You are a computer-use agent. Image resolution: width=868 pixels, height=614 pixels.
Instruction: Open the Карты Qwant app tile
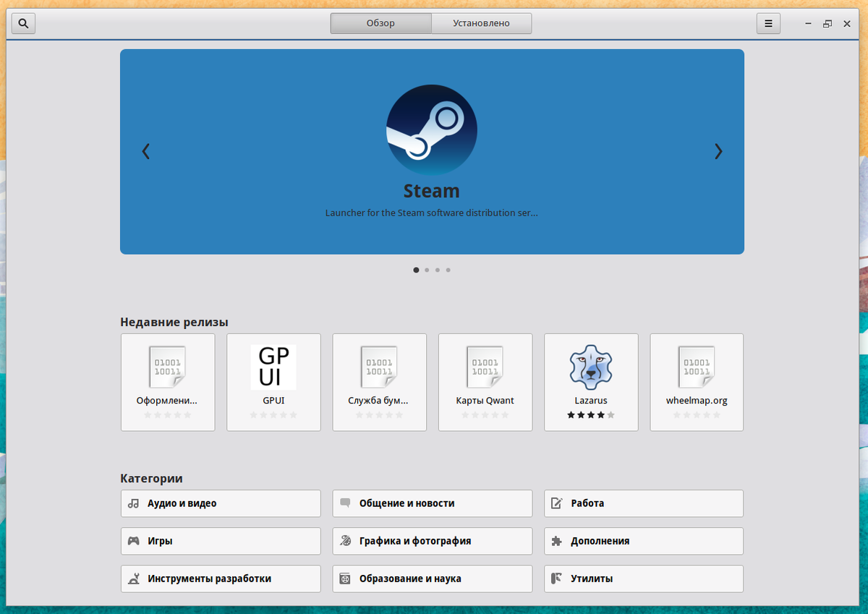pos(485,383)
